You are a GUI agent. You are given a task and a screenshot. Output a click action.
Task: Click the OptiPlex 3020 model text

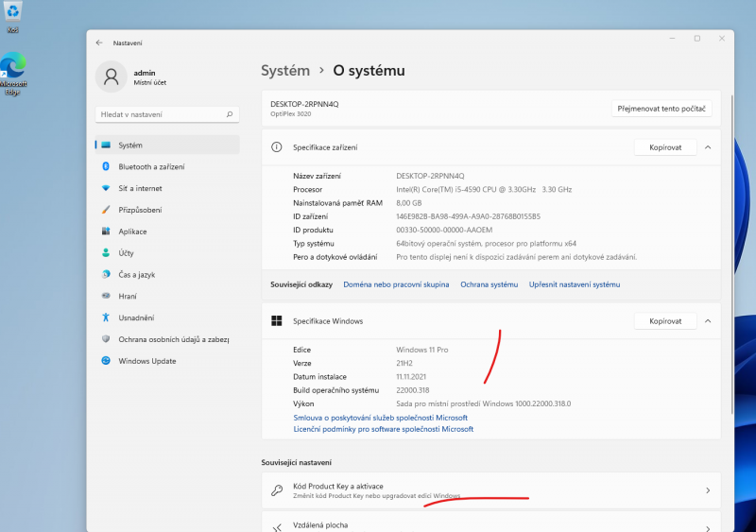click(291, 114)
